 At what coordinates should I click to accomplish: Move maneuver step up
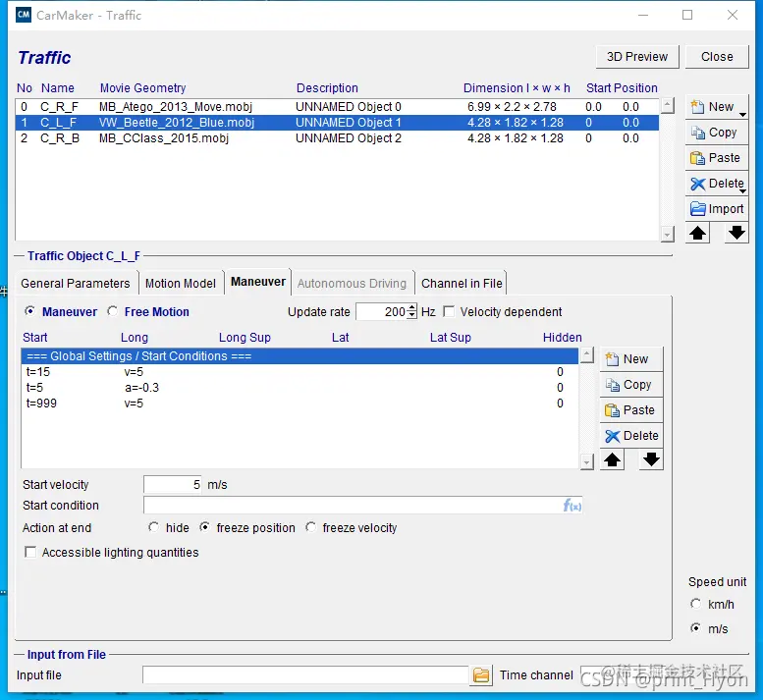612,459
